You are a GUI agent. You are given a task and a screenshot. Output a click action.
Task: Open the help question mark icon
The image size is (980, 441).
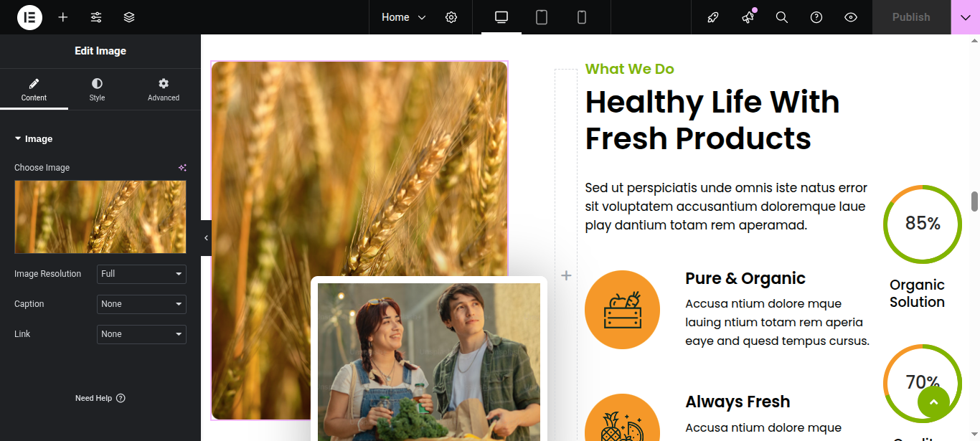(x=816, y=17)
